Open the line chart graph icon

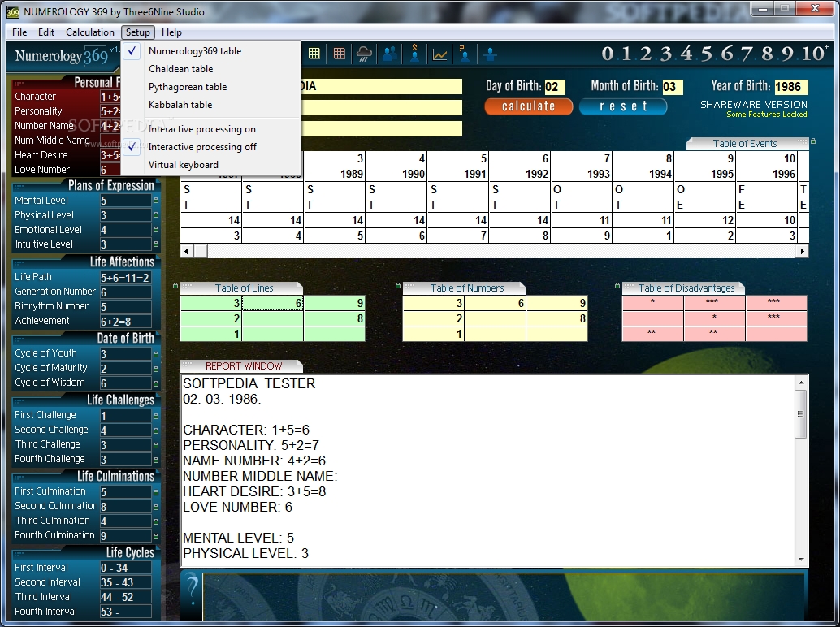(439, 54)
